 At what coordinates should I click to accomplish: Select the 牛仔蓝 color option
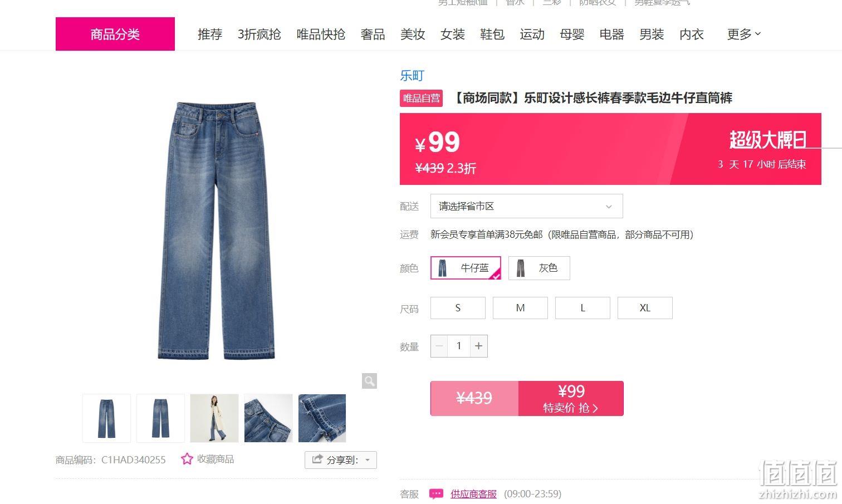pyautogui.click(x=466, y=268)
